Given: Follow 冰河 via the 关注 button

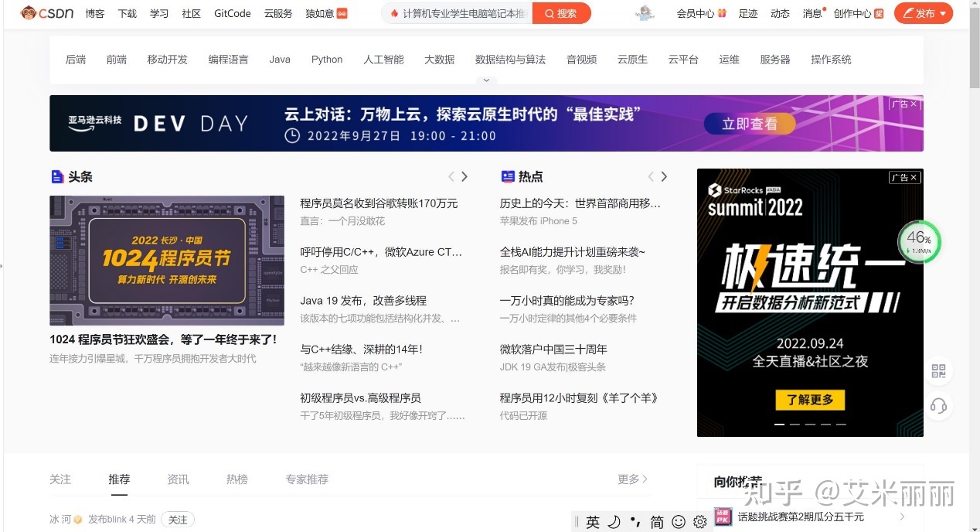Looking at the screenshot, I should [x=178, y=520].
